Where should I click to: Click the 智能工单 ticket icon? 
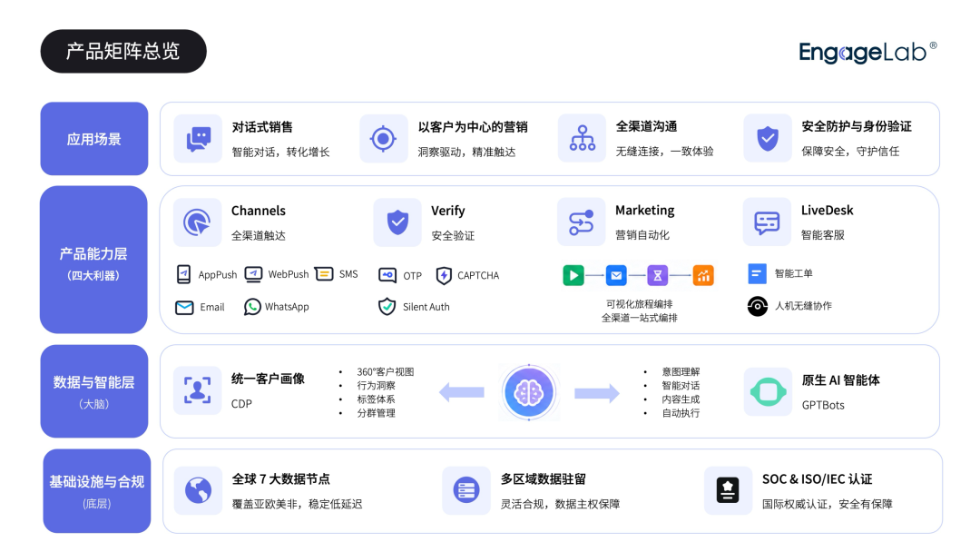(757, 274)
